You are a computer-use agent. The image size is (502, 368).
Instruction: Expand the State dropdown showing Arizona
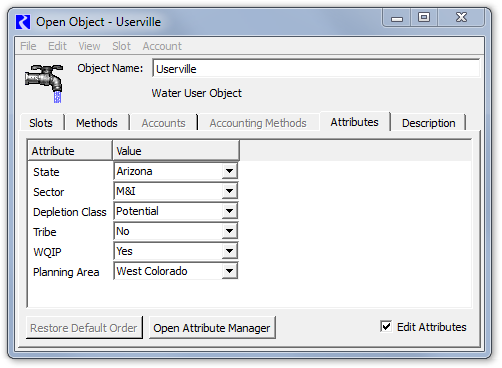pos(229,171)
